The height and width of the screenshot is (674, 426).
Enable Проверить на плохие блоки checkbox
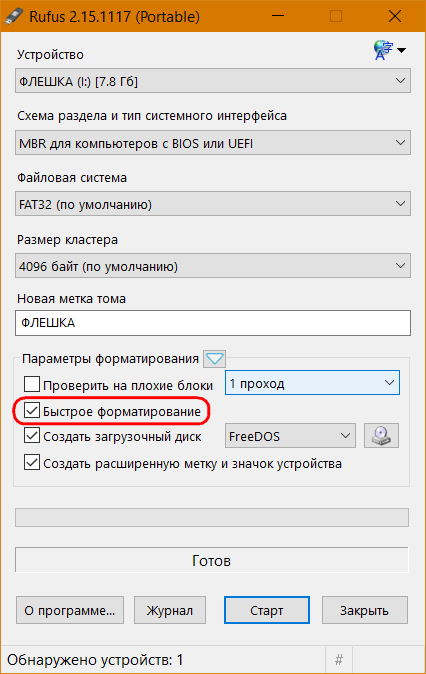tap(32, 384)
